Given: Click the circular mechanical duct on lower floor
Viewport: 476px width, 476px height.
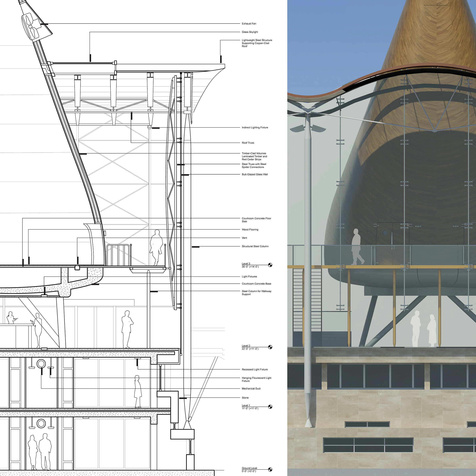Looking at the screenshot, I should point(41,423).
